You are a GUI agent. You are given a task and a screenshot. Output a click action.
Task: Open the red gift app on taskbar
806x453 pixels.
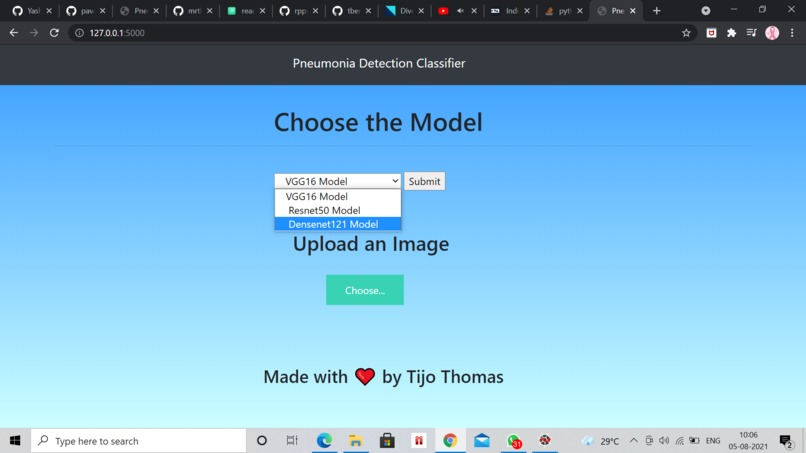click(x=418, y=441)
